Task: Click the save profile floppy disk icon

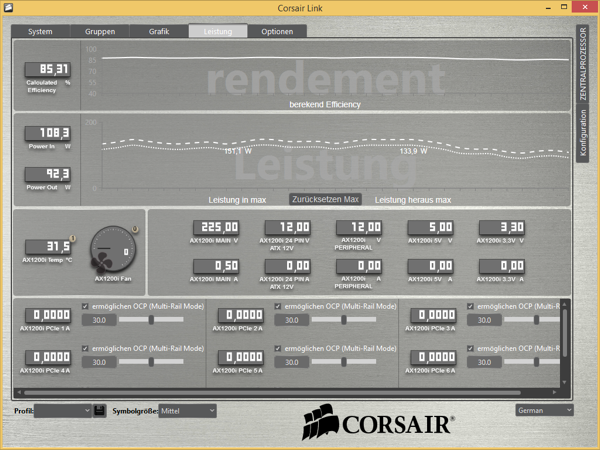Action: pos(99,411)
